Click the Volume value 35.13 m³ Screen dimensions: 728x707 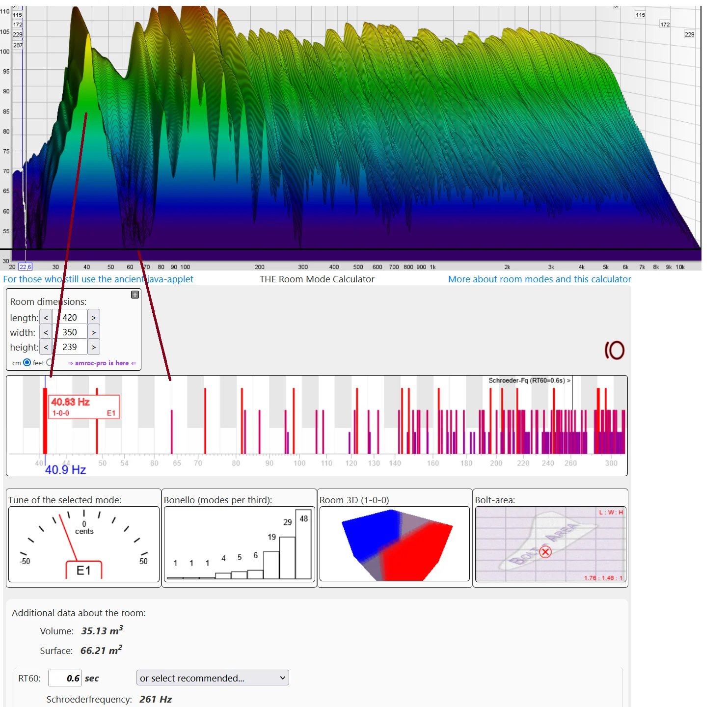(x=102, y=630)
